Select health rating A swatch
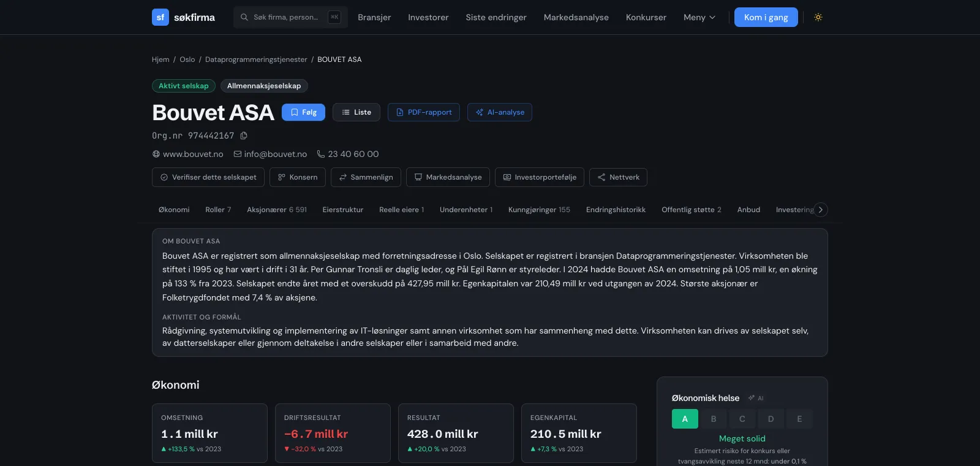 (x=685, y=419)
